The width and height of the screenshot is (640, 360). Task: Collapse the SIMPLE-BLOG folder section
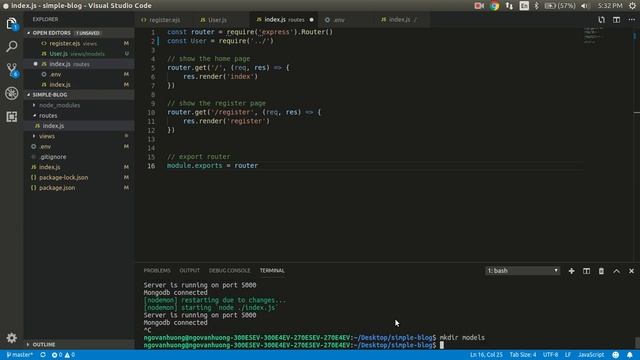(x=79, y=95)
